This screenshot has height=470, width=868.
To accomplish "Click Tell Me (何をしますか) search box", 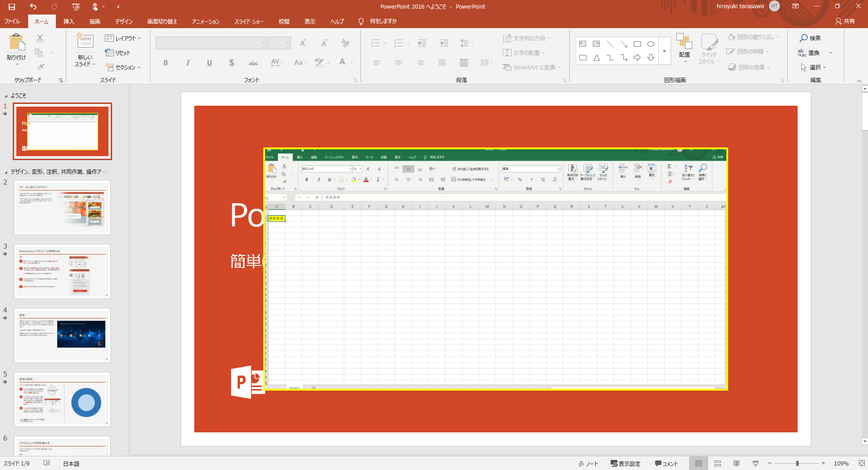I will (x=383, y=21).
